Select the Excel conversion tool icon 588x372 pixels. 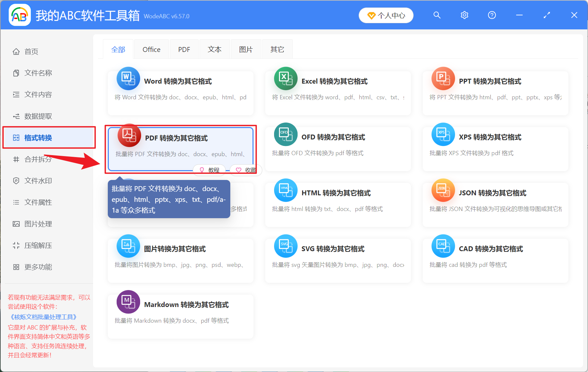coord(286,79)
